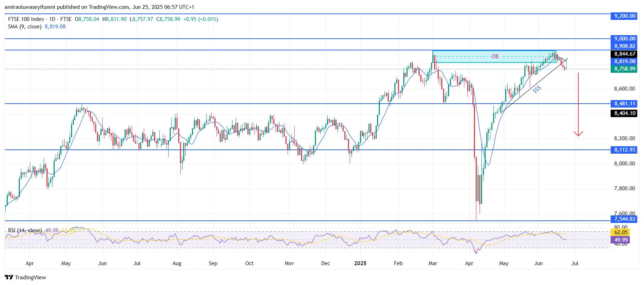
Task: Click the yellow 62.05 RSI value tag
Action: (x=621, y=232)
